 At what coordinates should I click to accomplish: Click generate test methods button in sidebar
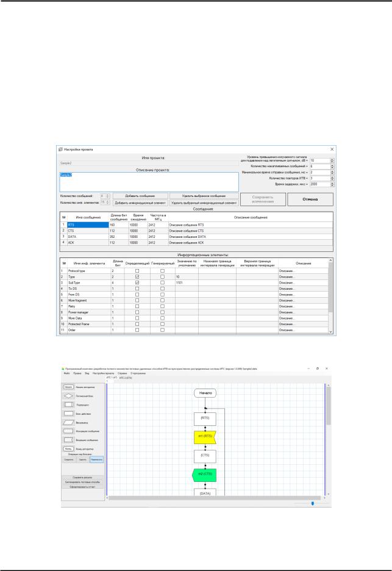tap(83, 482)
